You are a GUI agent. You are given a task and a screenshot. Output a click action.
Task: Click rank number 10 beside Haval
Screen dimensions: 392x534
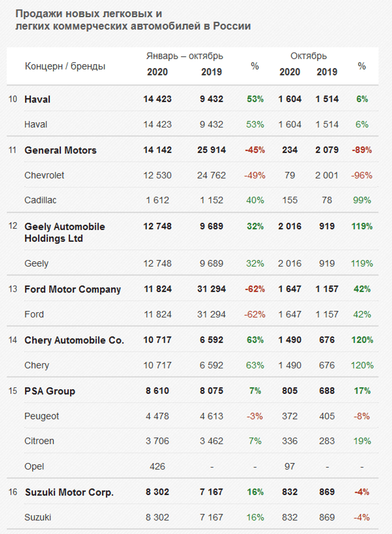pos(13,99)
